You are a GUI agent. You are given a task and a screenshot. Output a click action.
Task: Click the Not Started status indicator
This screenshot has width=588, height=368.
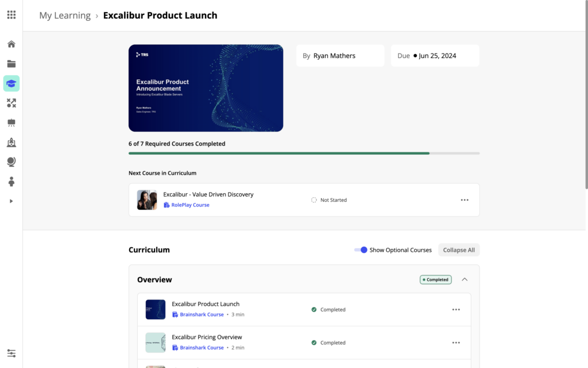(x=329, y=200)
